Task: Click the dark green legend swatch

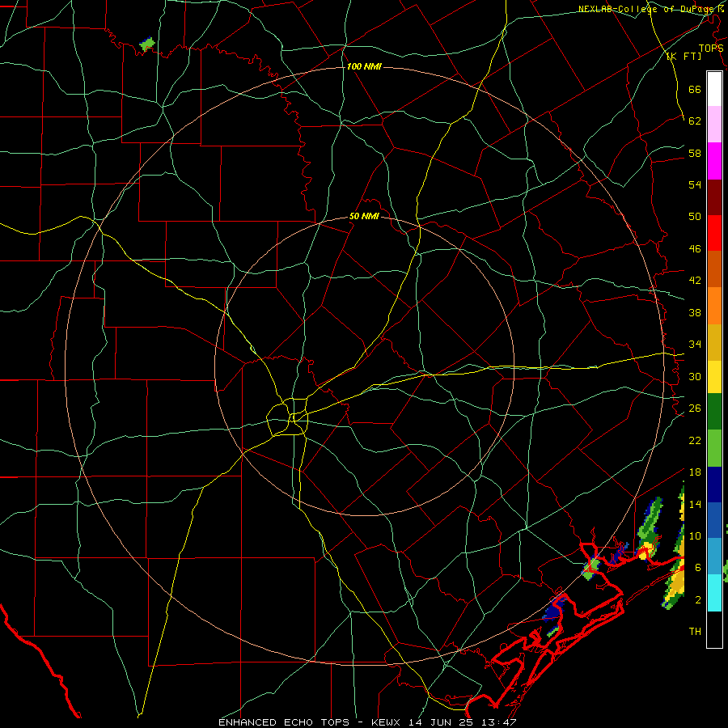Action: pos(714,412)
